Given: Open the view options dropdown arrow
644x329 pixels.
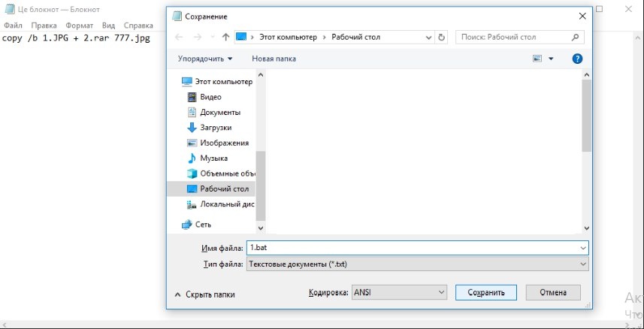Looking at the screenshot, I should (551, 59).
